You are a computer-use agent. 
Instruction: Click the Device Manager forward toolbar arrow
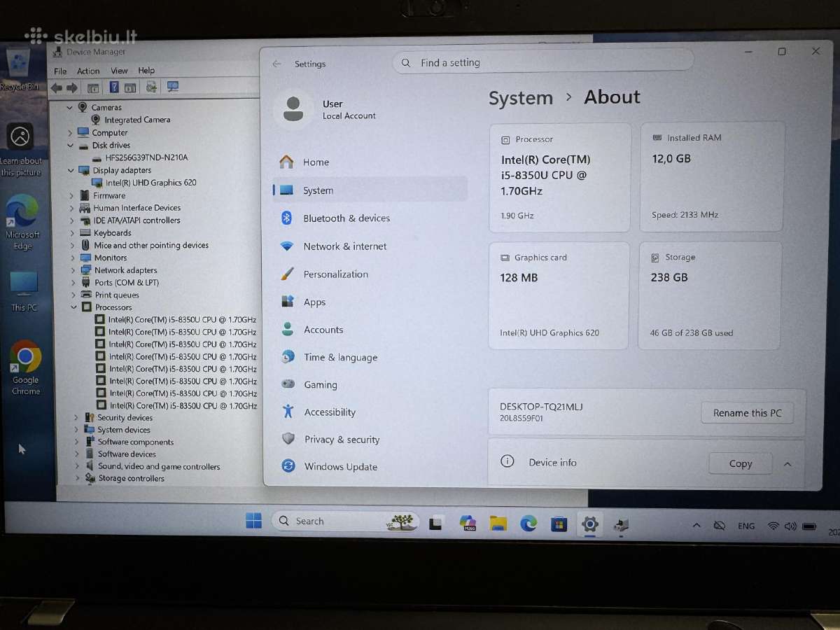72,87
